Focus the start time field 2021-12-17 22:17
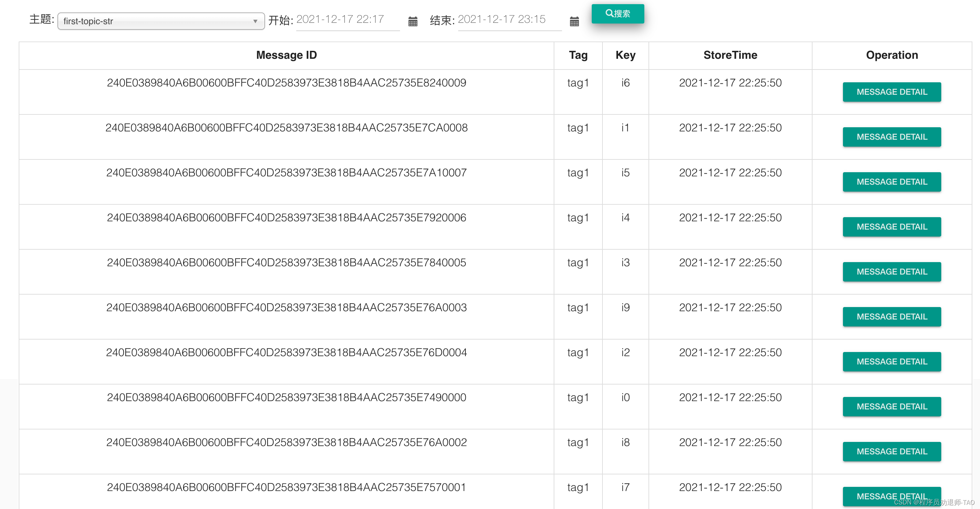Image resolution: width=980 pixels, height=509 pixels. (x=348, y=20)
